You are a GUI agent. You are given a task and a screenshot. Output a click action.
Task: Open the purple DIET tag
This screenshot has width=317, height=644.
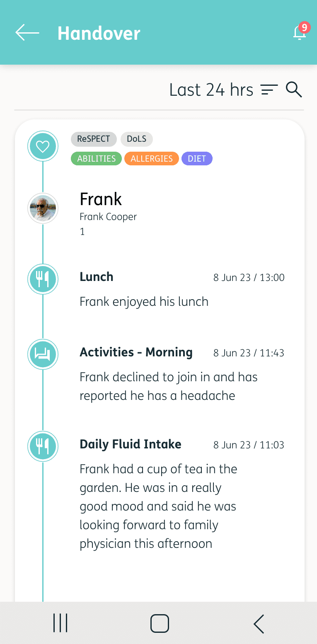[197, 159]
